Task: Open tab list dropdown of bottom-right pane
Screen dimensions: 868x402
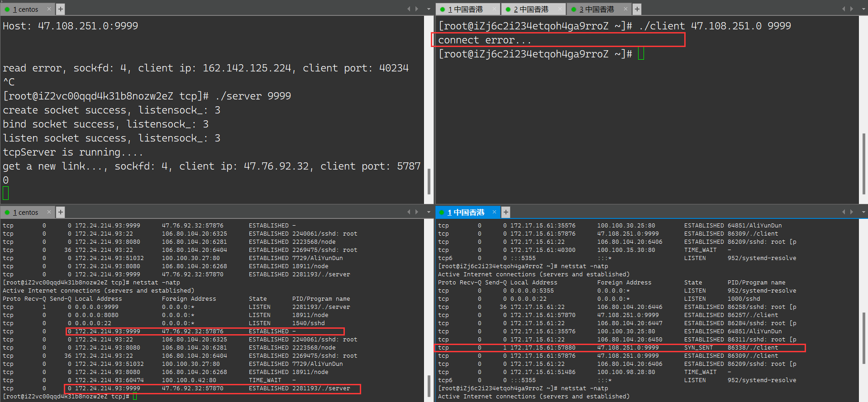Action: click(x=863, y=212)
